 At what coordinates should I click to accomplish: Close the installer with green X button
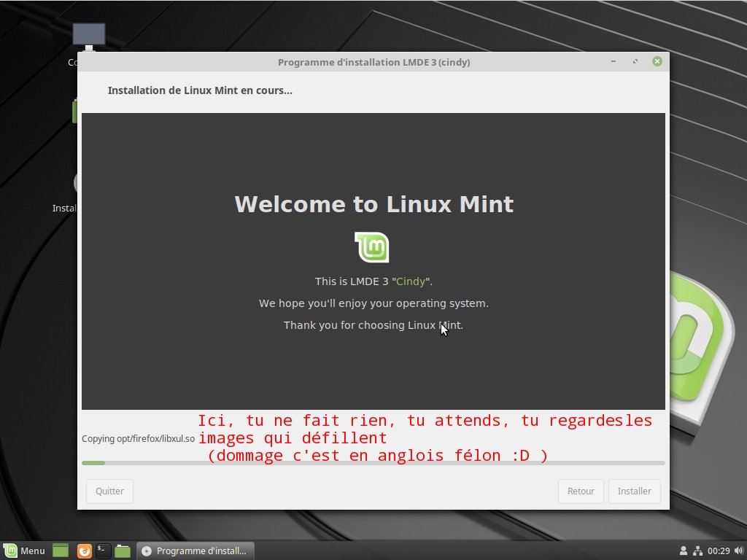pyautogui.click(x=657, y=62)
